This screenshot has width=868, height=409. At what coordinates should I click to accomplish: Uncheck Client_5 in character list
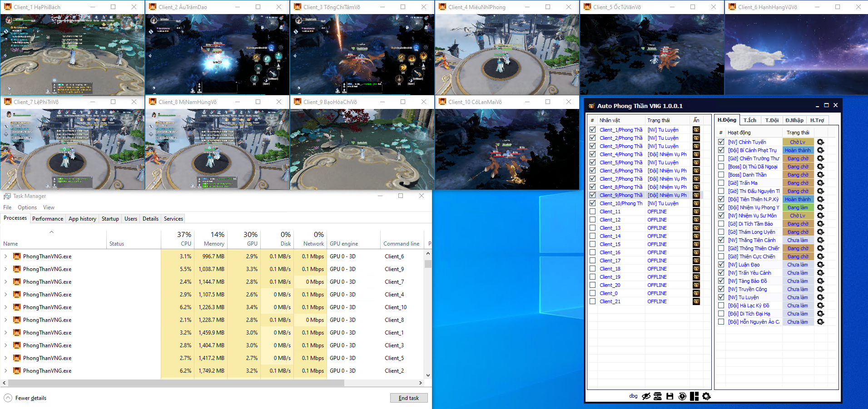coord(593,163)
